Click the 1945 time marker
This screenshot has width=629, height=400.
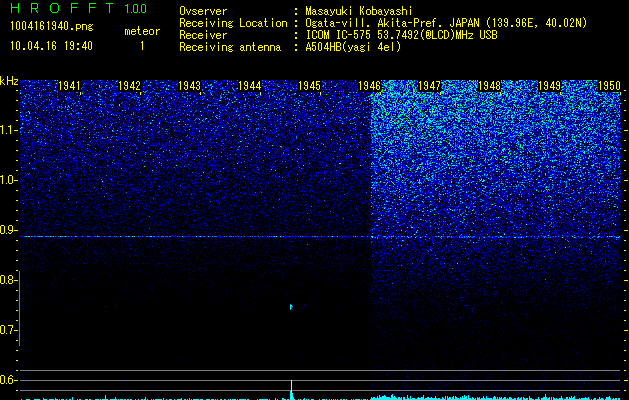point(309,86)
